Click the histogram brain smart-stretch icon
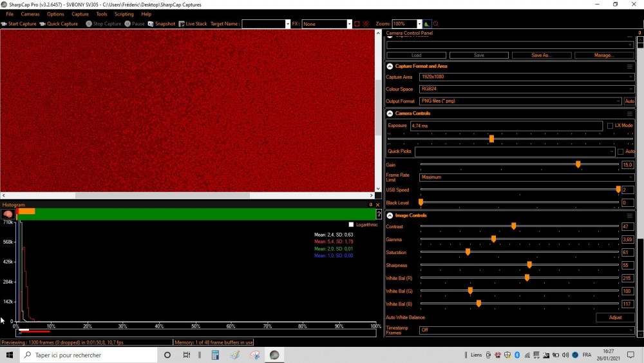644x363 pixels. [x=8, y=214]
